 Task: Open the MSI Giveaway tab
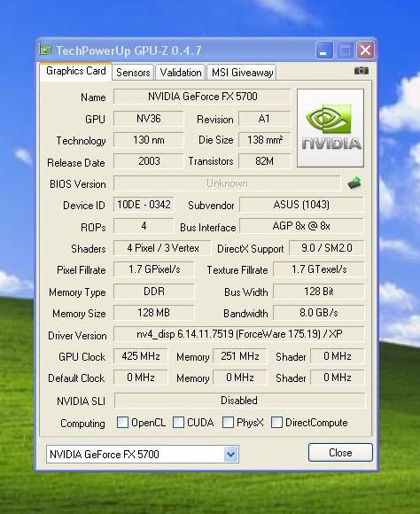[x=242, y=72]
